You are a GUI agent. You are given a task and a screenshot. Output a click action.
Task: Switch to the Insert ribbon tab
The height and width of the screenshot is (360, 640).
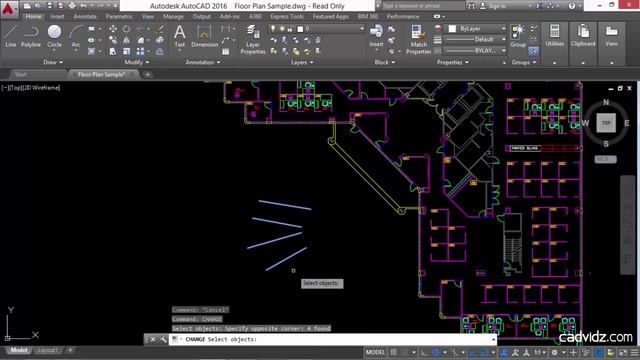coord(58,17)
